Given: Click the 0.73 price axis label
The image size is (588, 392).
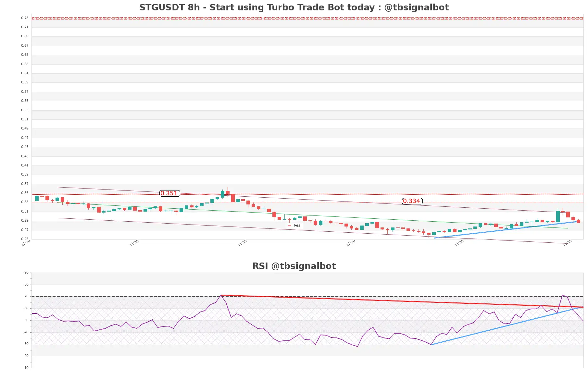Looking at the screenshot, I should pyautogui.click(x=25, y=18).
